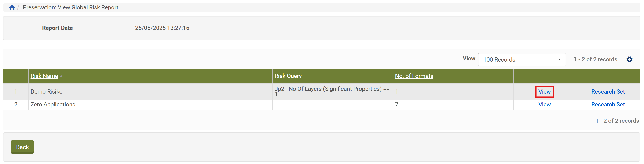Go to home via breadcrumb house icon

(x=12, y=7)
